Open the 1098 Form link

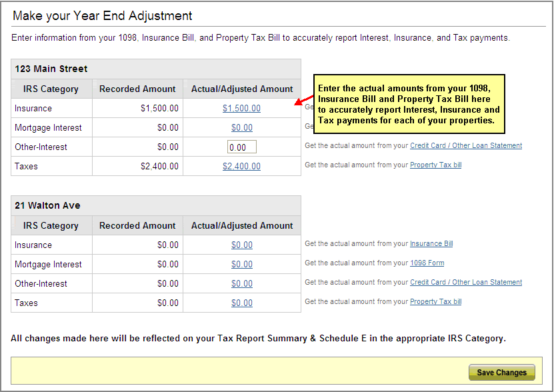[x=427, y=263]
